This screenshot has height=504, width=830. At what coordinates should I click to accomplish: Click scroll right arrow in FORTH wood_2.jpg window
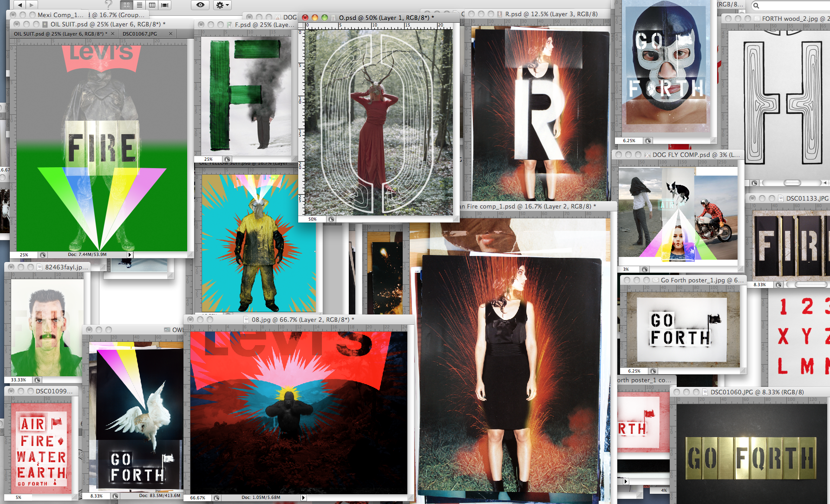coord(824,183)
